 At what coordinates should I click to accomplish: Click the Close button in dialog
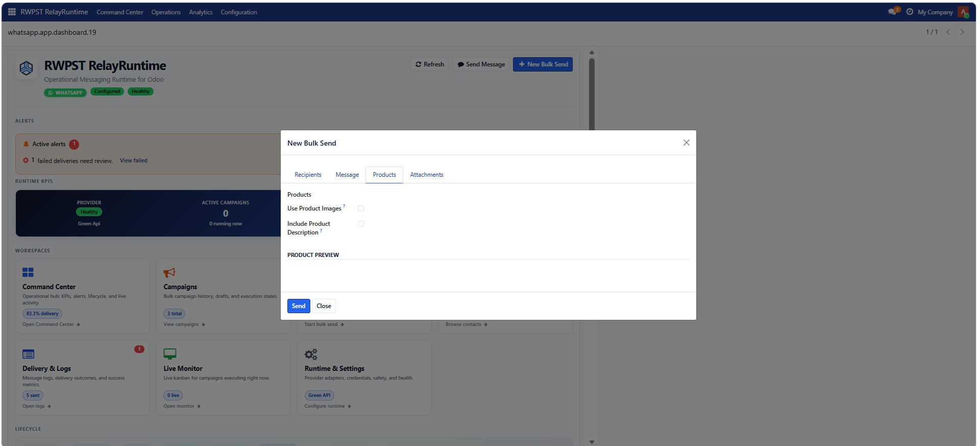click(324, 306)
